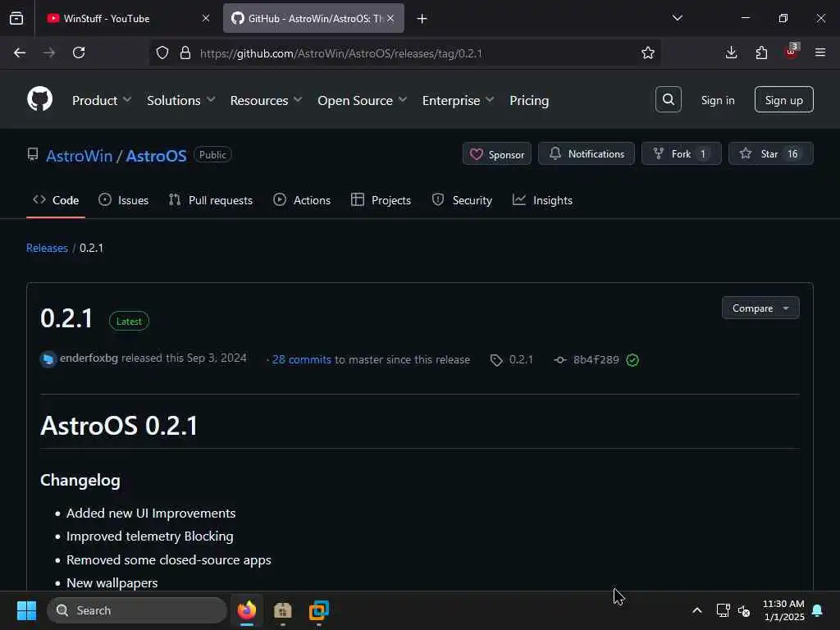Screen dimensions: 840x630
Task: Go forward one page
Action: [49, 53]
